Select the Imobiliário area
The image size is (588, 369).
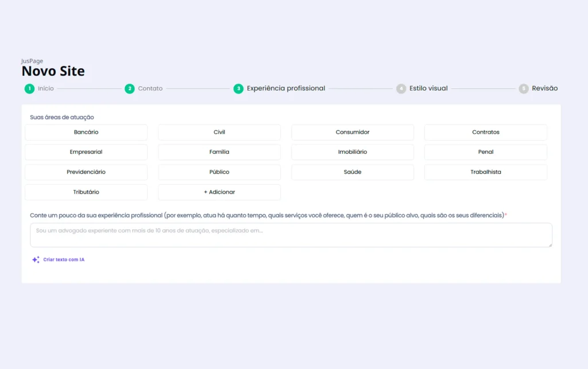[x=353, y=152]
